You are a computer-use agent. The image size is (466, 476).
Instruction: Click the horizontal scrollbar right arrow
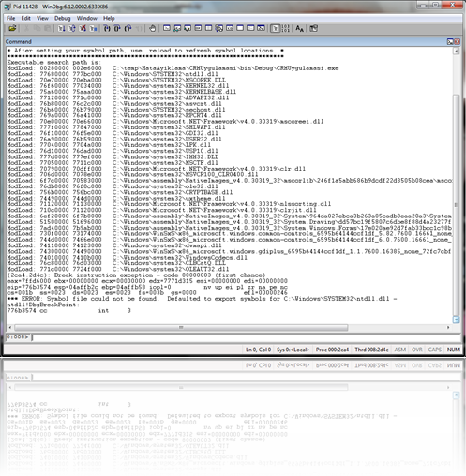pos(448,327)
